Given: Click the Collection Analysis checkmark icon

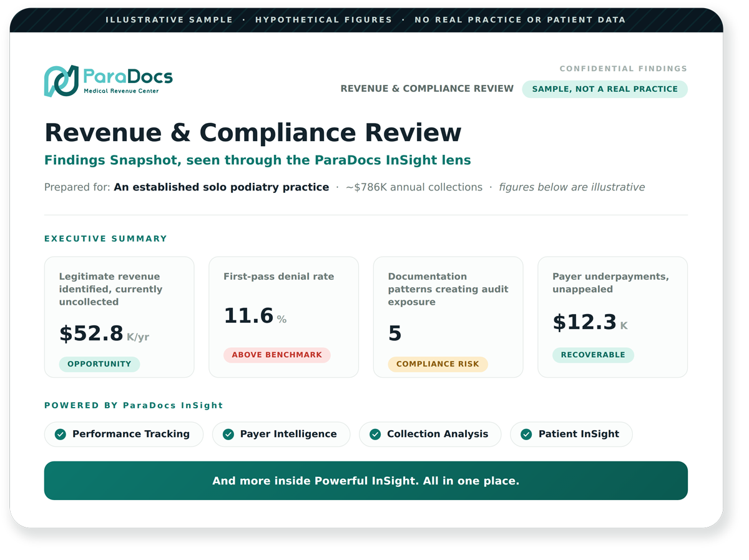Looking at the screenshot, I should click(375, 435).
